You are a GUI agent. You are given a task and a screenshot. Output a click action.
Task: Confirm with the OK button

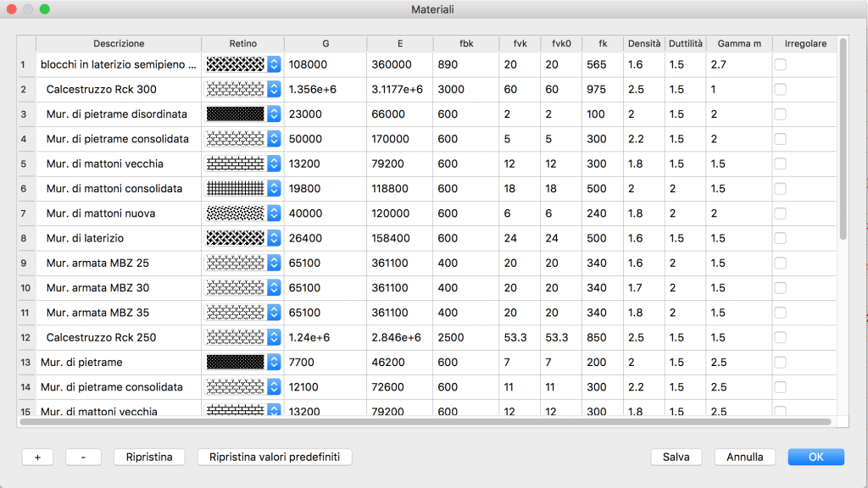point(816,457)
